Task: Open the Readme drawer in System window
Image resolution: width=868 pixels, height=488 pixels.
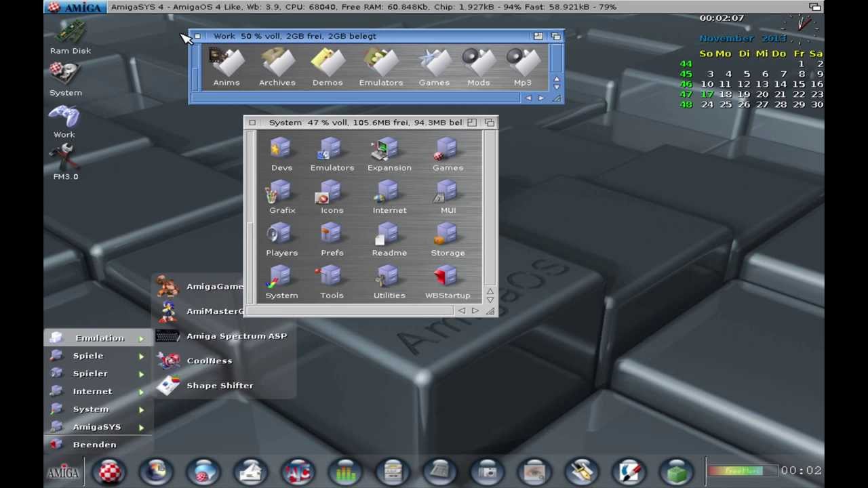Action: coord(389,240)
